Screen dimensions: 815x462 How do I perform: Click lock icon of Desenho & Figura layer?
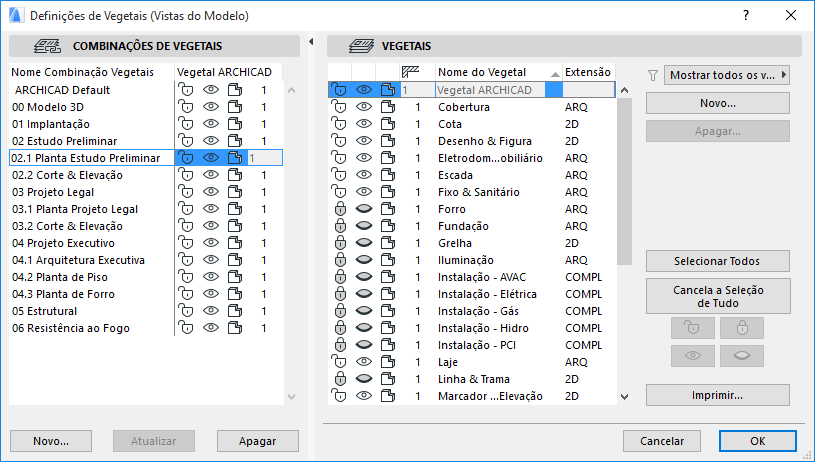point(339,141)
